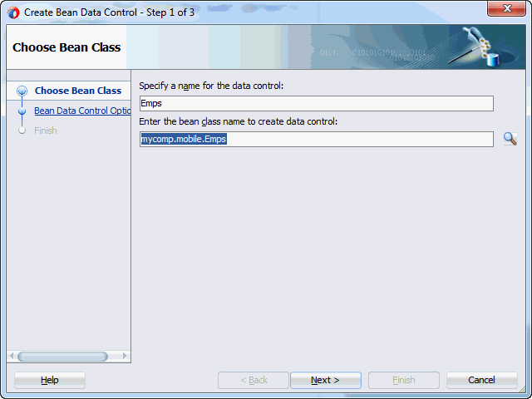Click the bean class name field
The height and width of the screenshot is (399, 532).
click(316, 139)
